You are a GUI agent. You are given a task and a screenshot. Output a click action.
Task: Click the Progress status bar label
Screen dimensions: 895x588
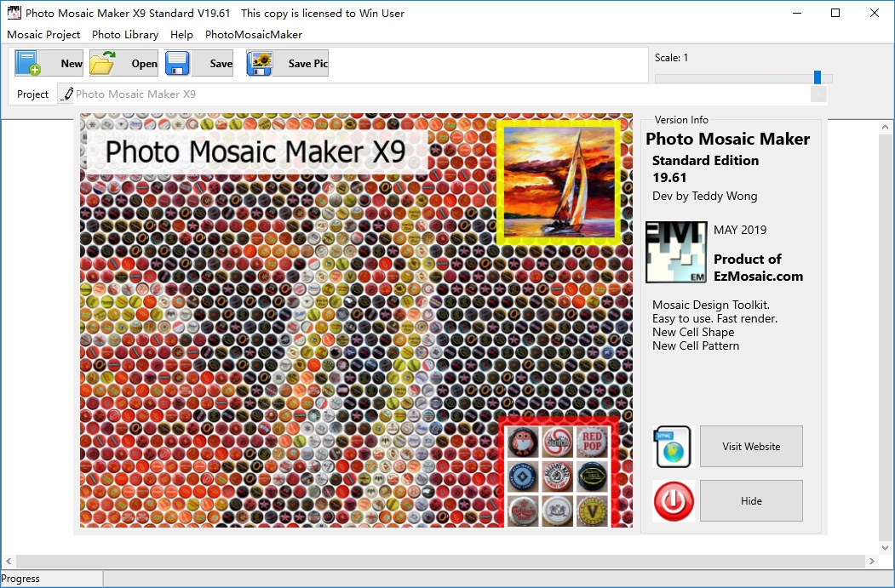click(x=20, y=579)
